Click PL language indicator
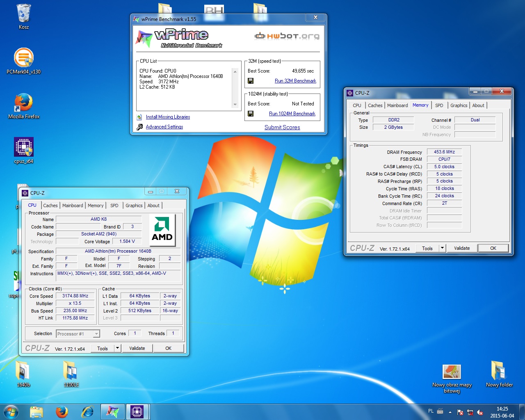The image size is (525, 420). (x=431, y=411)
